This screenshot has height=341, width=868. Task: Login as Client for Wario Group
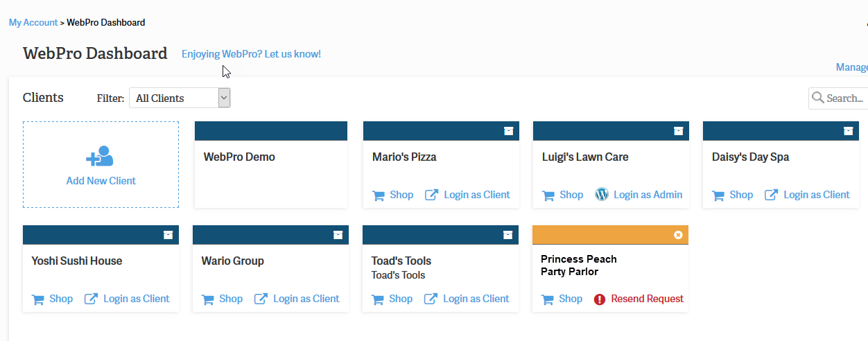(x=306, y=299)
